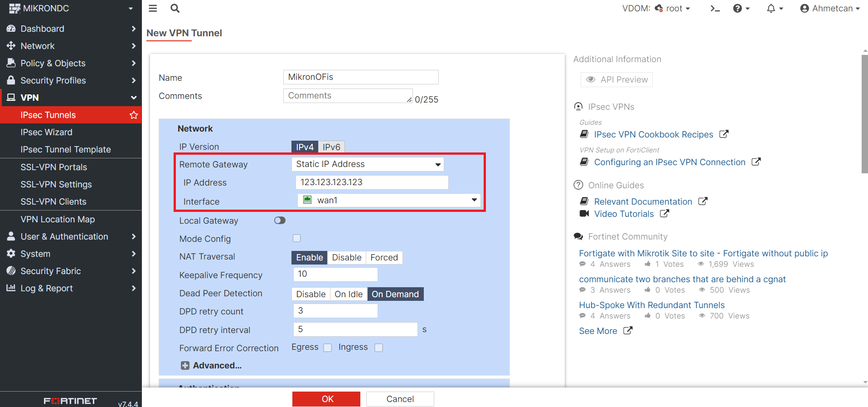
Task: Click the DPD retry interval field
Action: tap(355, 329)
